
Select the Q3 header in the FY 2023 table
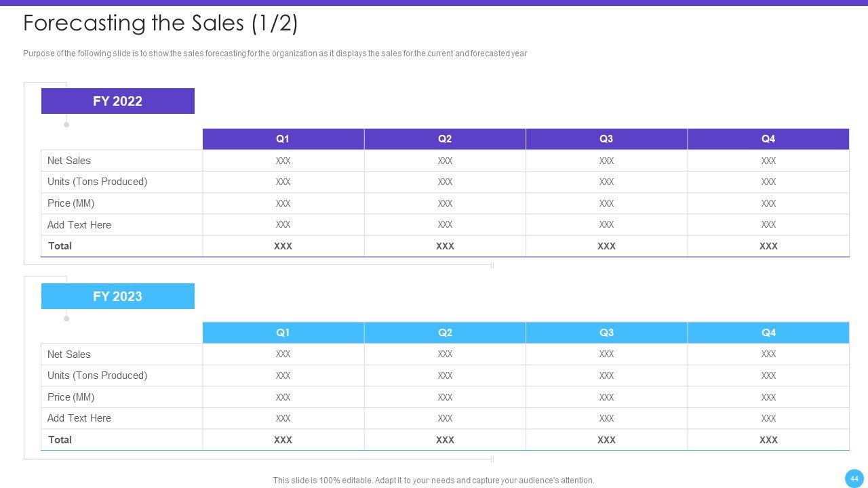point(606,333)
